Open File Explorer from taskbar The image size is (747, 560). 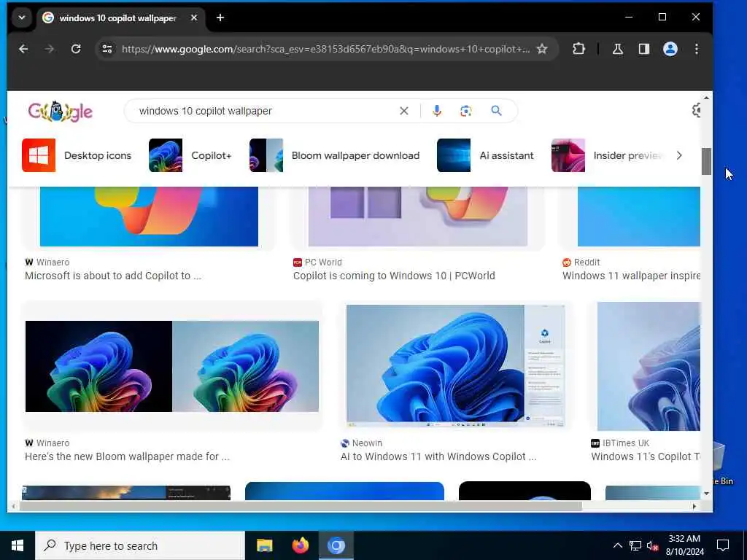(264, 545)
